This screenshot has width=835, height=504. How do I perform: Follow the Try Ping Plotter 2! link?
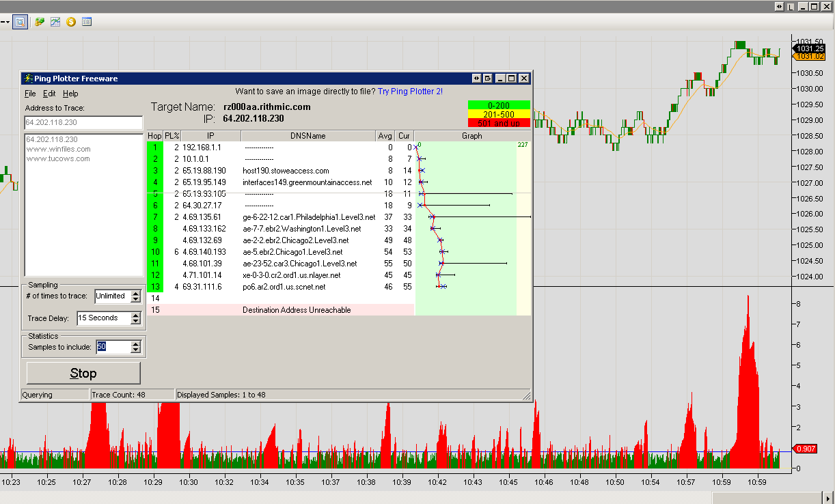coord(410,91)
